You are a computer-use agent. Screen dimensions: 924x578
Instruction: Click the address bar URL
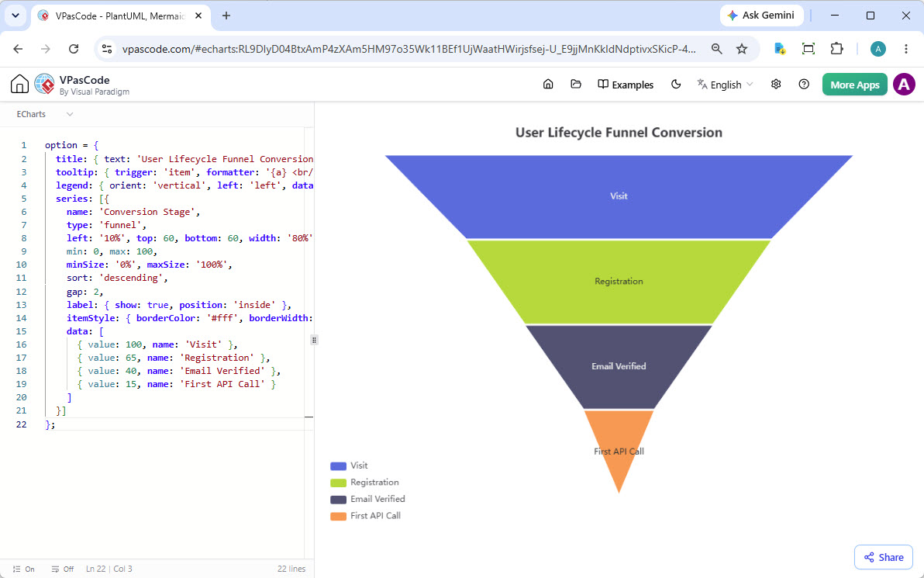pyautogui.click(x=409, y=49)
